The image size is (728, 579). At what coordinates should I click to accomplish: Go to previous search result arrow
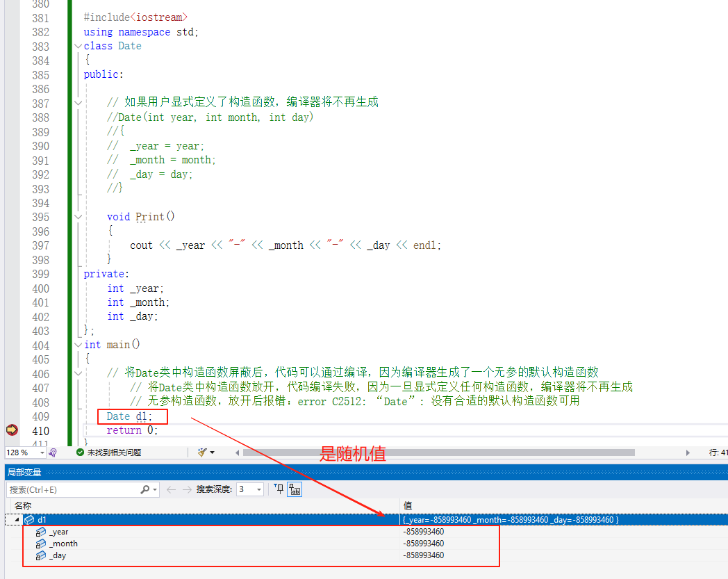171,489
